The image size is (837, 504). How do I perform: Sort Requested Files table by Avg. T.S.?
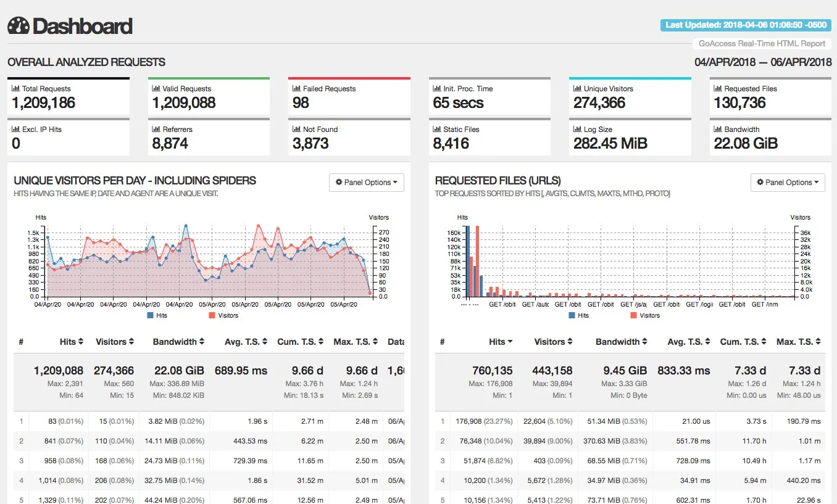(689, 342)
